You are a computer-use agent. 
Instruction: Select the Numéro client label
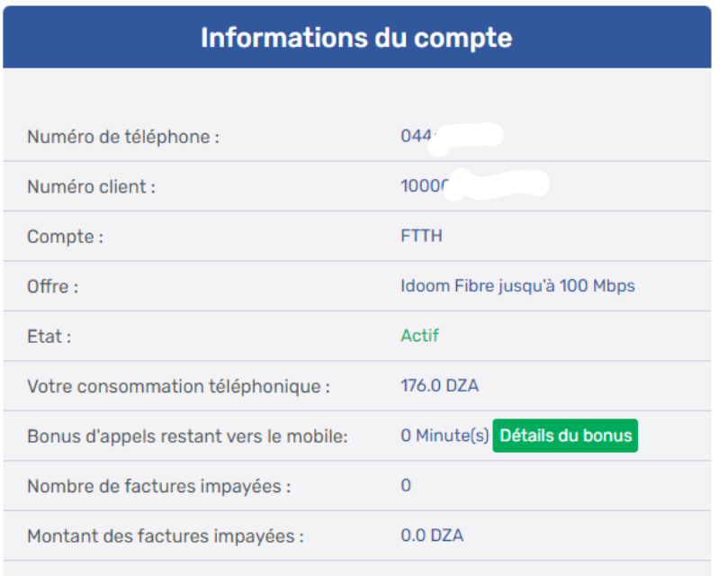pyautogui.click(x=92, y=186)
